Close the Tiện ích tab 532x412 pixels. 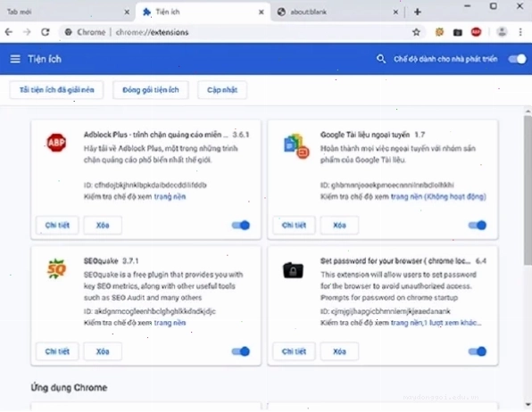(262, 12)
